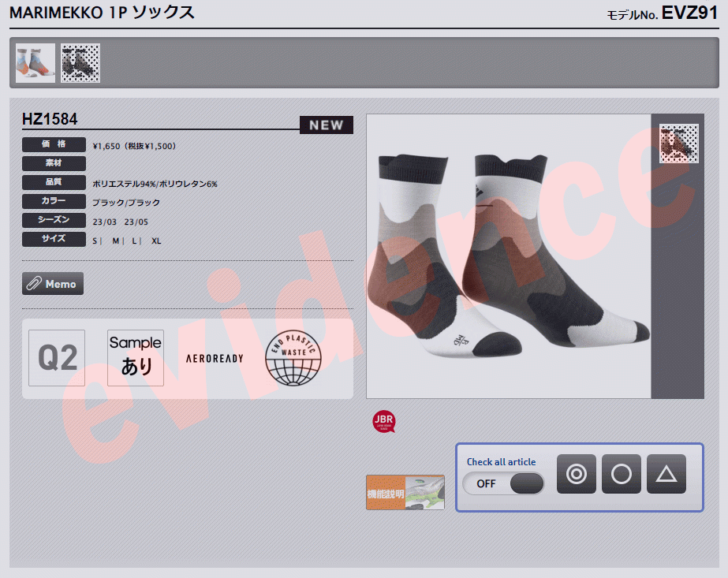Open the Memo button with paperclip
The height and width of the screenshot is (578, 728).
[x=53, y=284]
